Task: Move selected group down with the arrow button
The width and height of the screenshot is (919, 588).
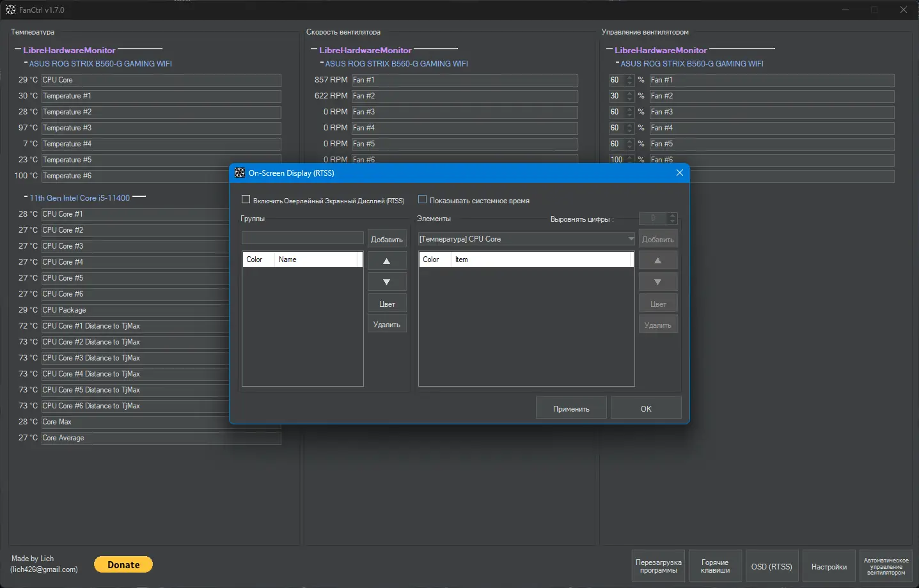Action: coord(387,282)
